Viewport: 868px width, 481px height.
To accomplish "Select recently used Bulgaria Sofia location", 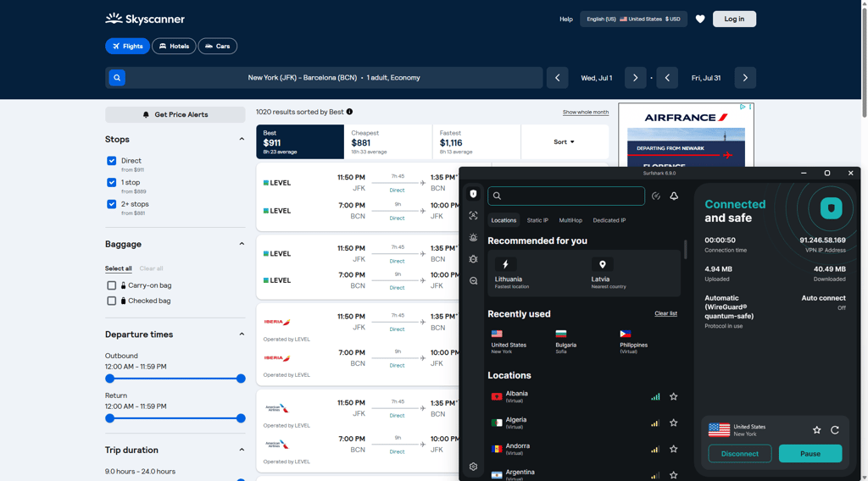I will click(x=565, y=341).
